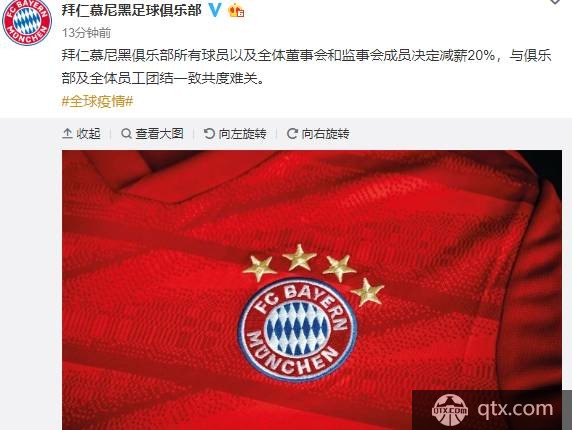Click the counter-clockwise rotate icon
The height and width of the screenshot is (430, 572).
coord(209,133)
